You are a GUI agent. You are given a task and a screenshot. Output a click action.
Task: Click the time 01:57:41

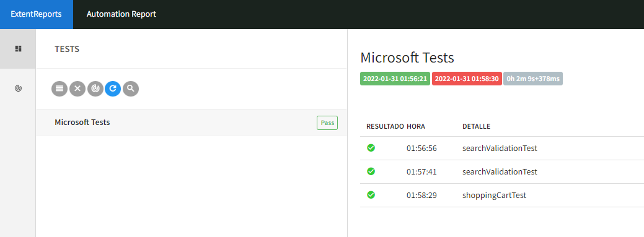pos(421,172)
